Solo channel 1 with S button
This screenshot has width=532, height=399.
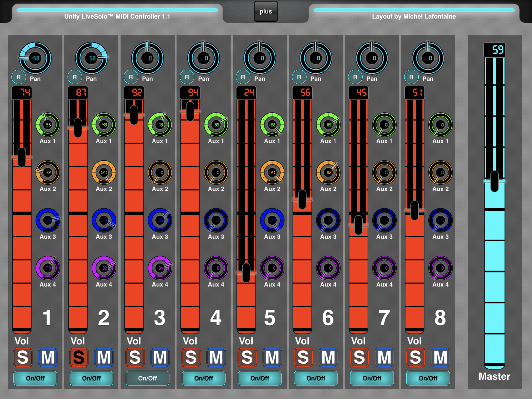point(23,357)
